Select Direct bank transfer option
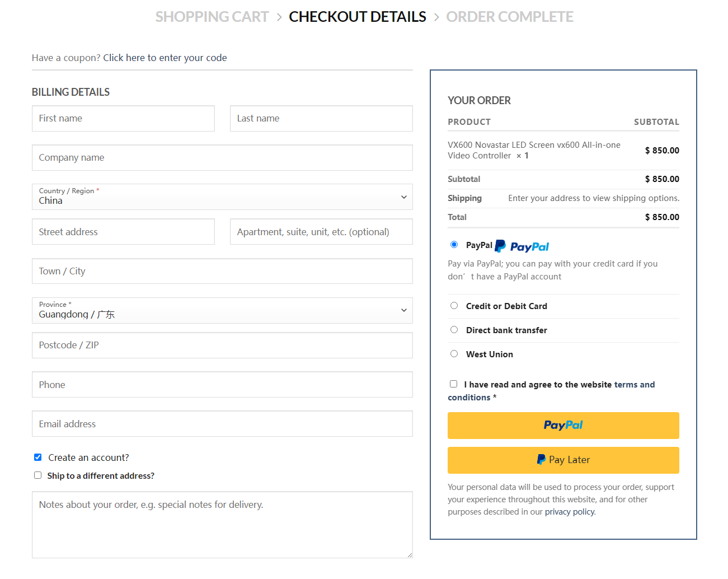Screen dimensions: 728x579 [454, 330]
